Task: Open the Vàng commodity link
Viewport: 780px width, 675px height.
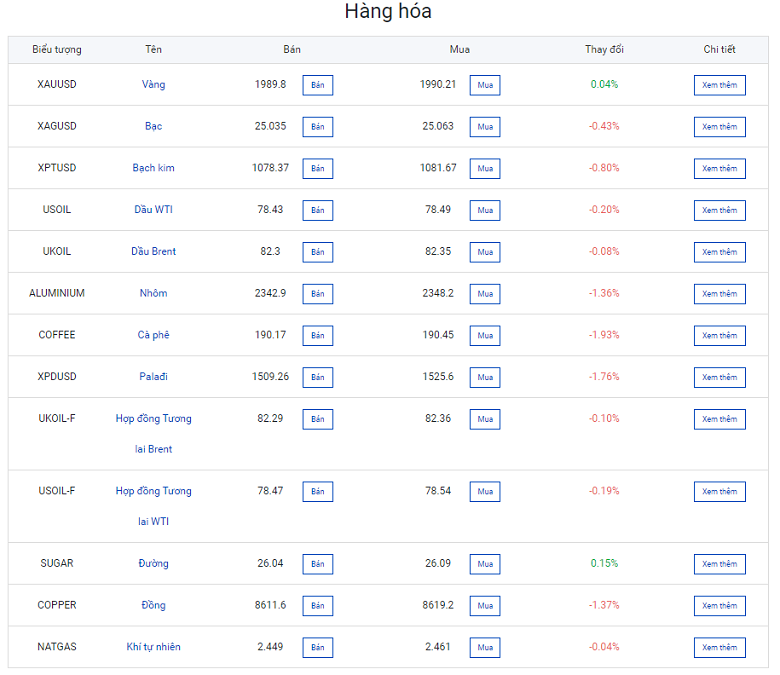Action: pos(153,85)
